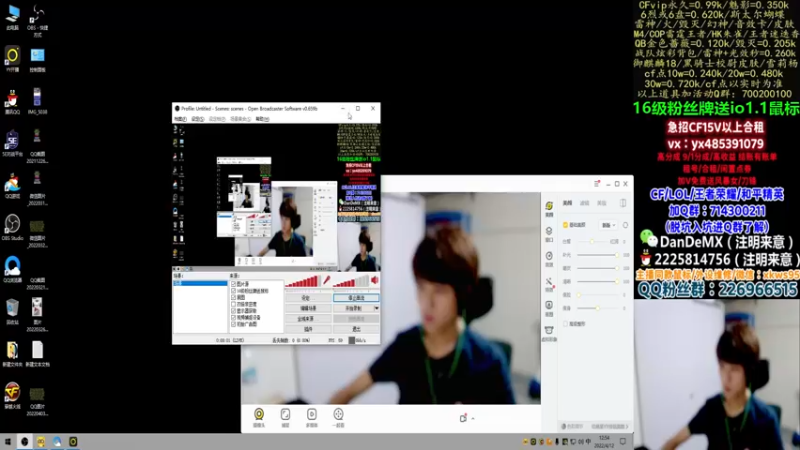Click the Edit Scene button in OBS
800x450 pixels.
(x=308, y=308)
